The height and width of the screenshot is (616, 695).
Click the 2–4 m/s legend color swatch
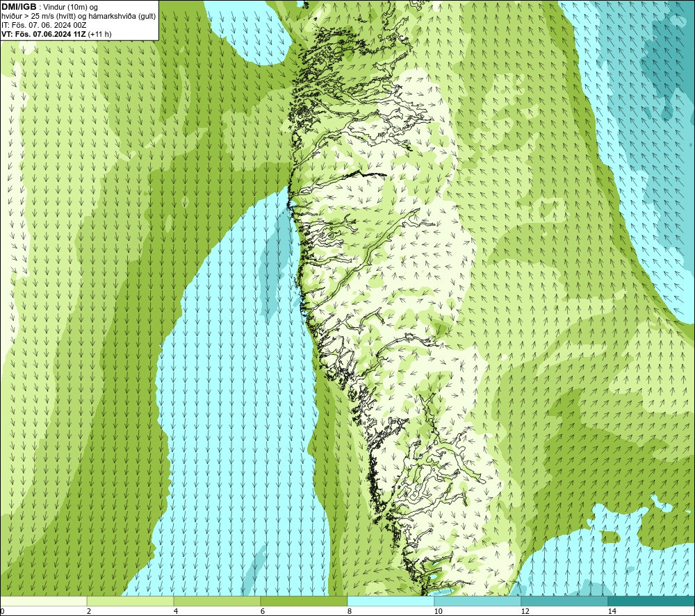coord(131,601)
